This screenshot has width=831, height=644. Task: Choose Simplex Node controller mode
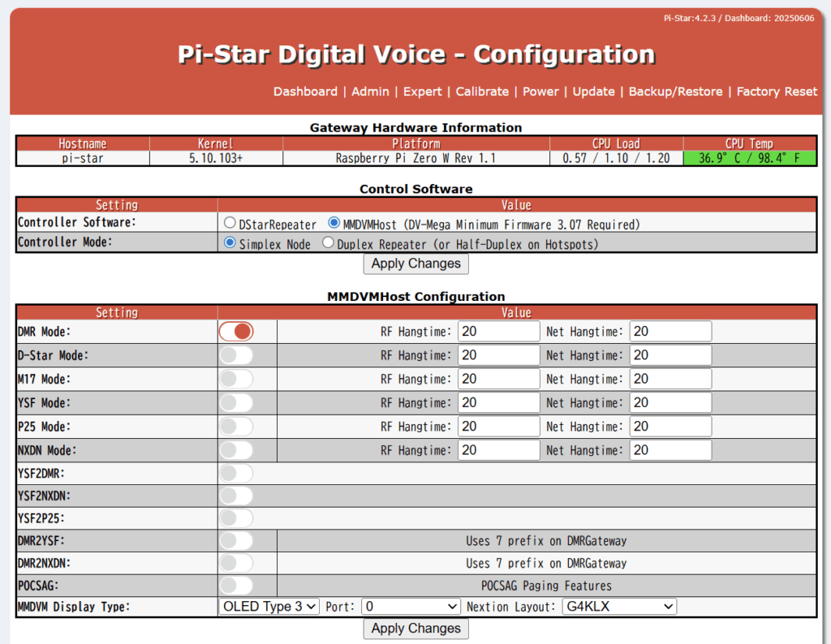point(230,243)
